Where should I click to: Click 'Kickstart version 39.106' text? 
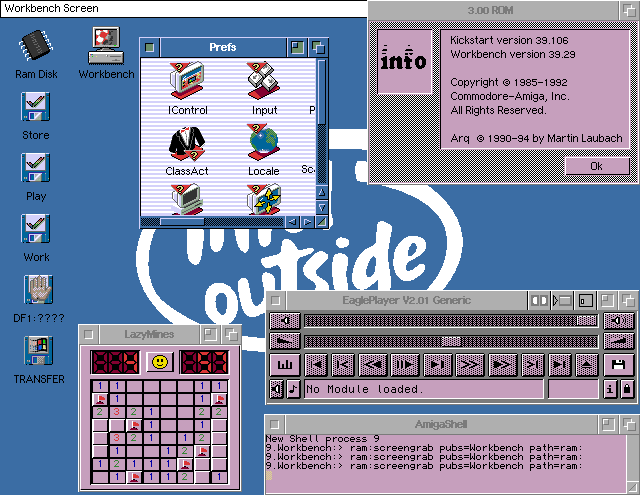(x=509, y=40)
